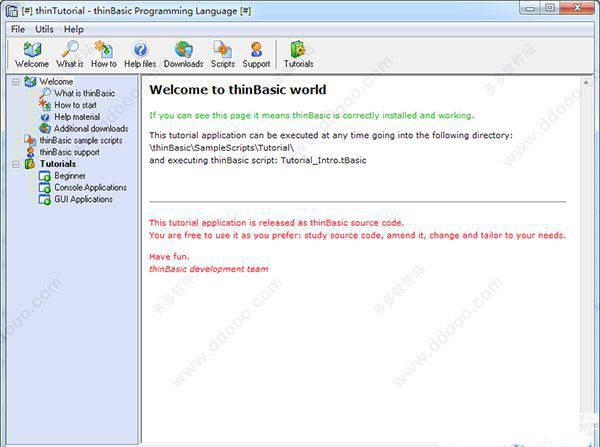Open the Beginner tutorial item
This screenshot has height=447, width=600.
[70, 176]
